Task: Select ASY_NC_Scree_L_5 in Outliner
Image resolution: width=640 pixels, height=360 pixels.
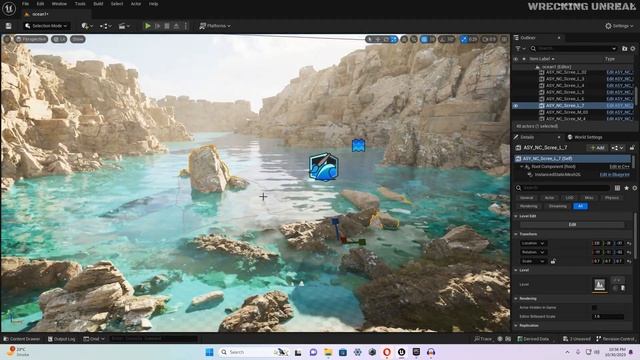Action: click(x=565, y=92)
